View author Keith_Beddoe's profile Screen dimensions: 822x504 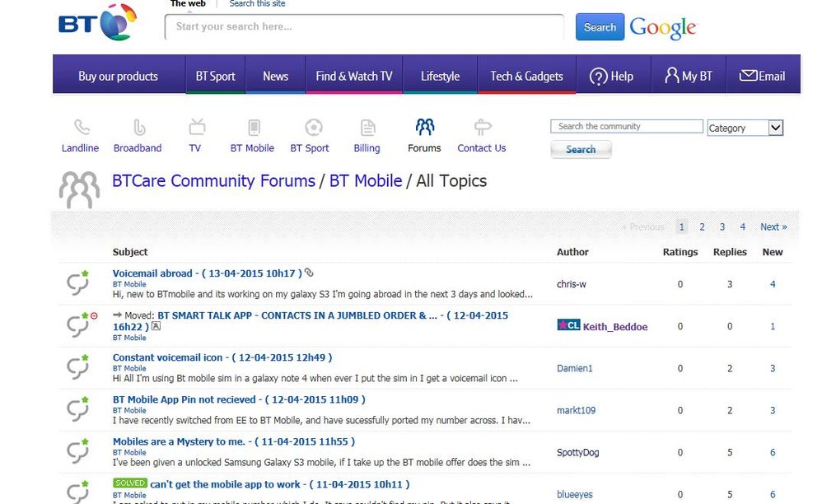click(615, 326)
